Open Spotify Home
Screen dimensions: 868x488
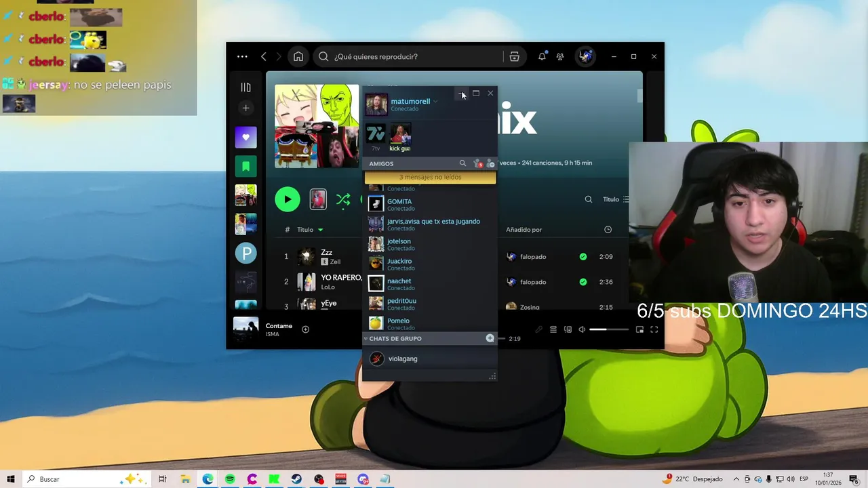[298, 57]
